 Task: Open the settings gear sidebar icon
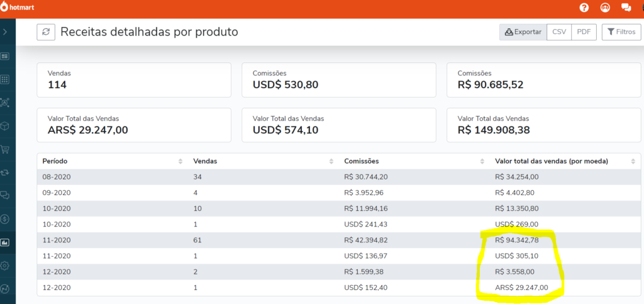click(x=5, y=266)
